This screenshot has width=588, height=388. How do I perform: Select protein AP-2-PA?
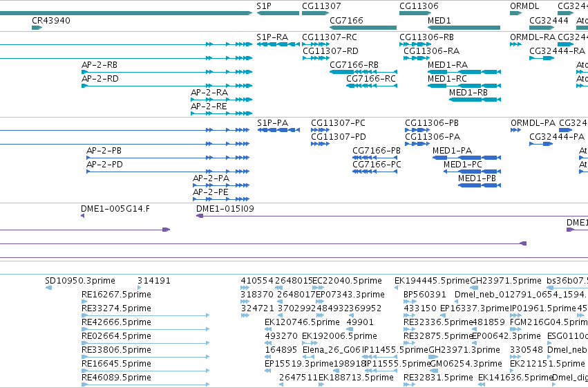pyautogui.click(x=221, y=185)
